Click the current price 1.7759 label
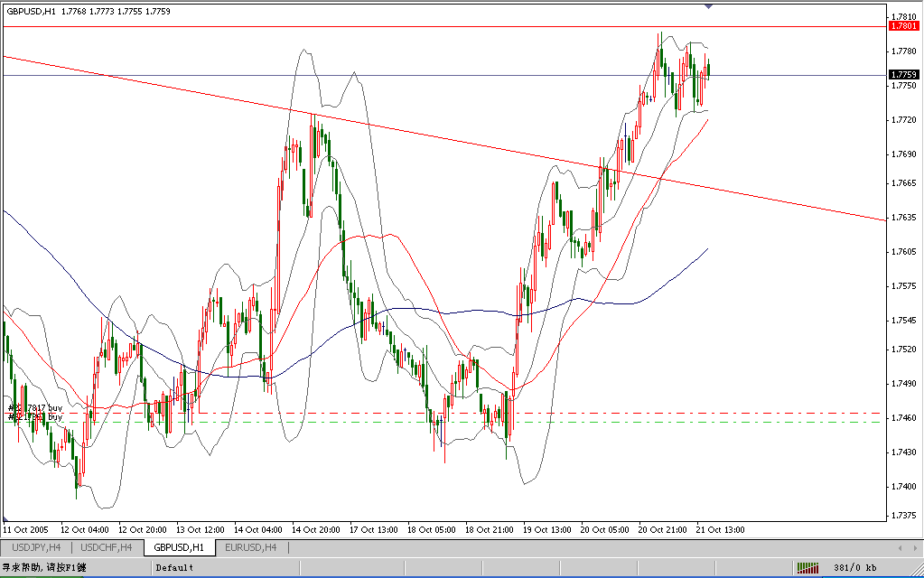 pyautogui.click(x=904, y=75)
